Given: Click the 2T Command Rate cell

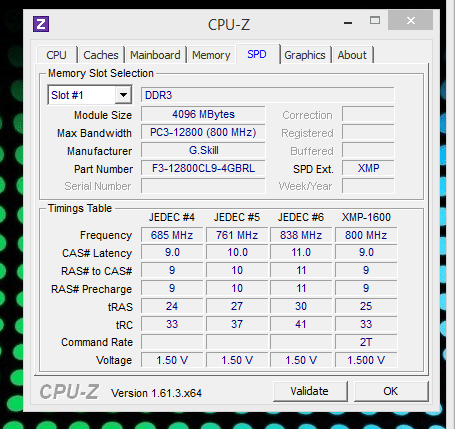Looking at the screenshot, I should pyautogui.click(x=366, y=342).
